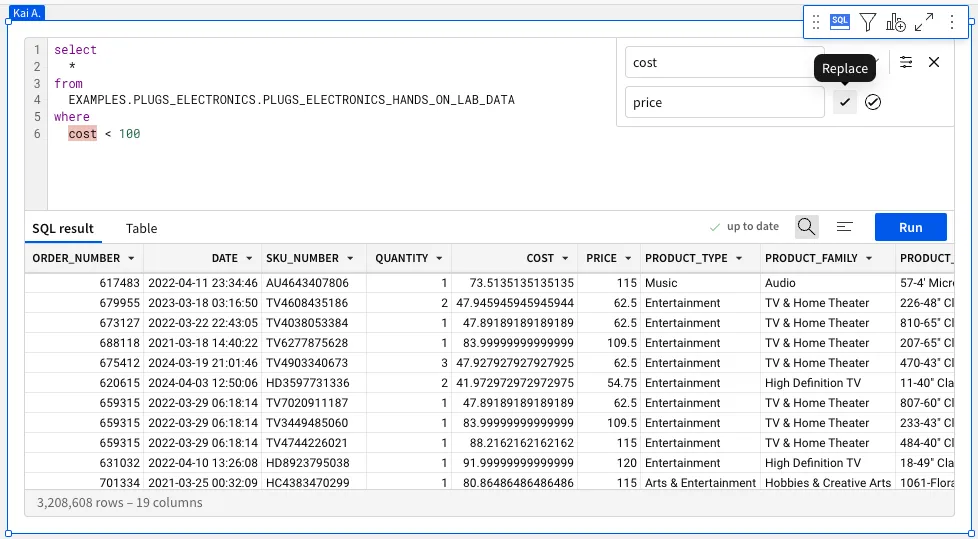Select order number cell 617483
Image resolution: width=978 pixels, height=539 pixels.
coord(84,283)
